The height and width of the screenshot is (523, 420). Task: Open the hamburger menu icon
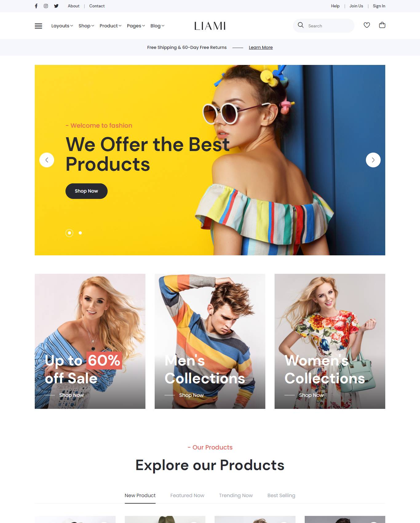(x=38, y=26)
